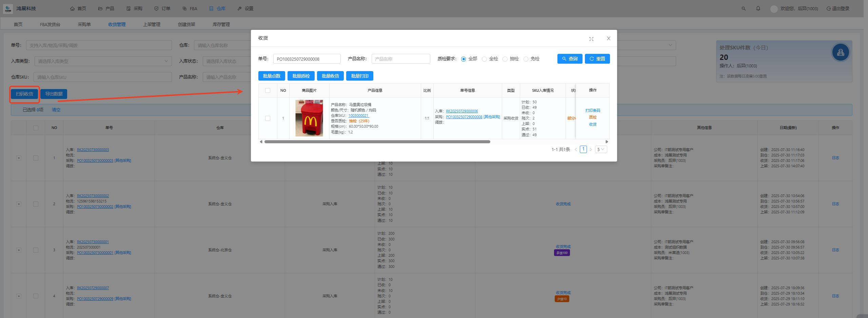Image resolution: width=868 pixels, height=318 pixels.
Task: Click the operator avatar icon in SKU card
Action: [840, 52]
